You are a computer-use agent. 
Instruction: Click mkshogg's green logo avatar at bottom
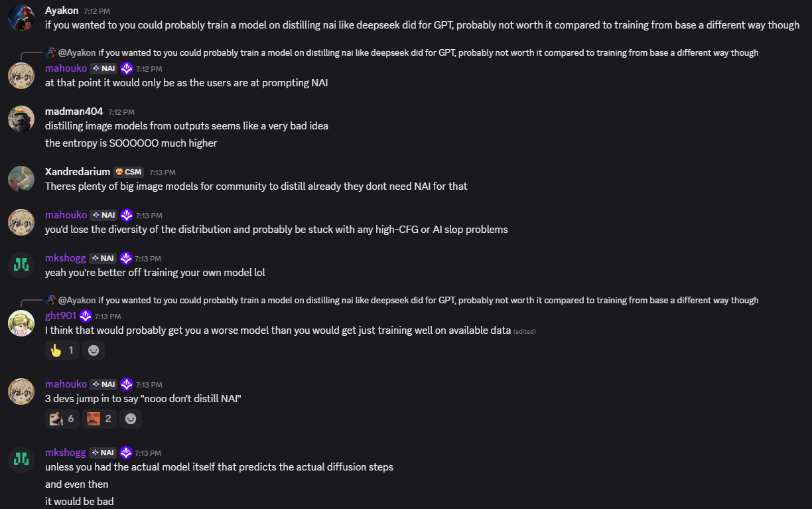point(21,459)
